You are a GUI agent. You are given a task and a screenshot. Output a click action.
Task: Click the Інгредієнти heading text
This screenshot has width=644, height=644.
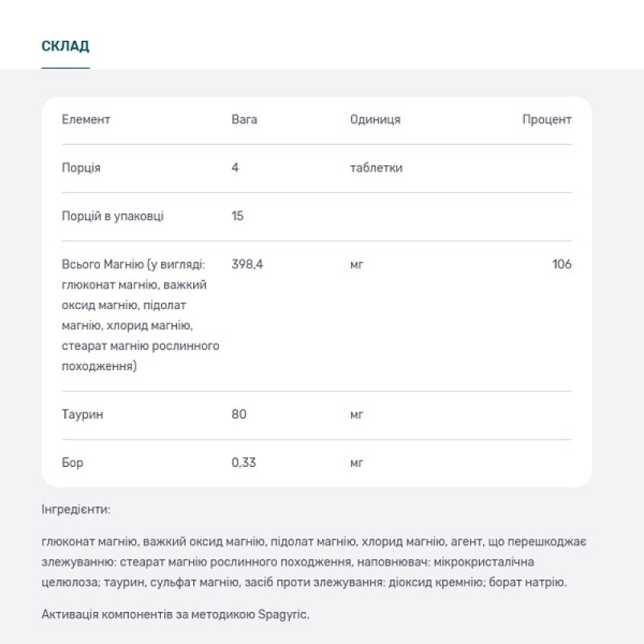click(x=76, y=510)
